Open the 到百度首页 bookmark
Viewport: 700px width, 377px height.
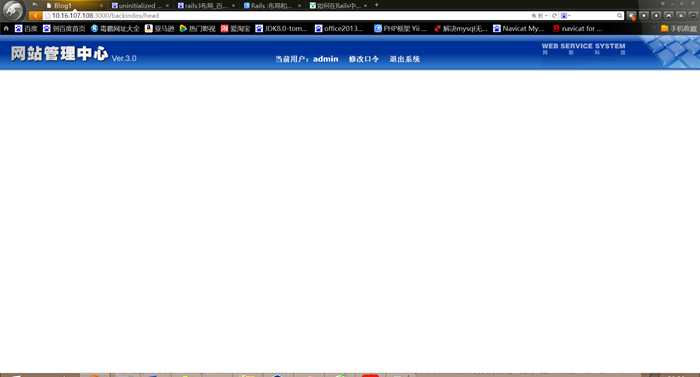[64, 28]
